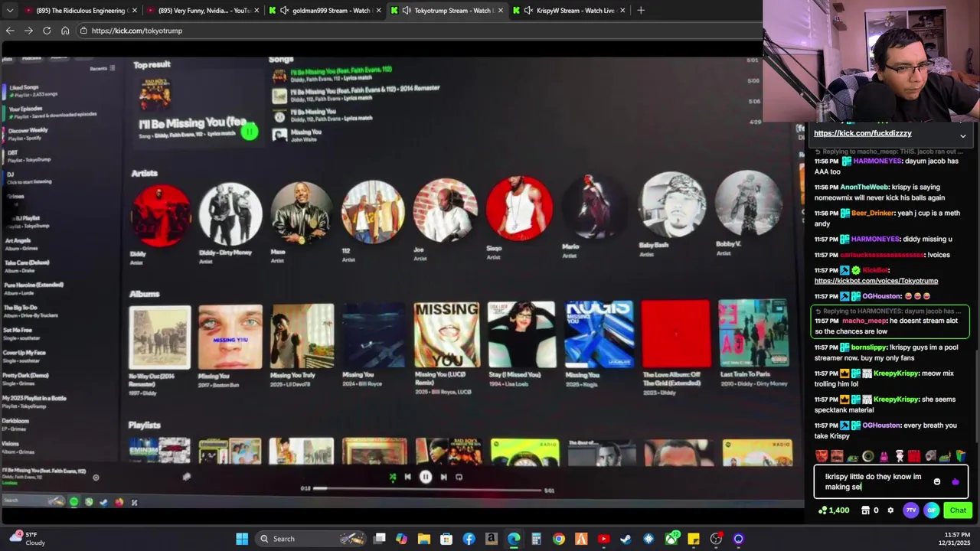Reload the browser page
Image resolution: width=980 pixels, height=551 pixels.
47,31
